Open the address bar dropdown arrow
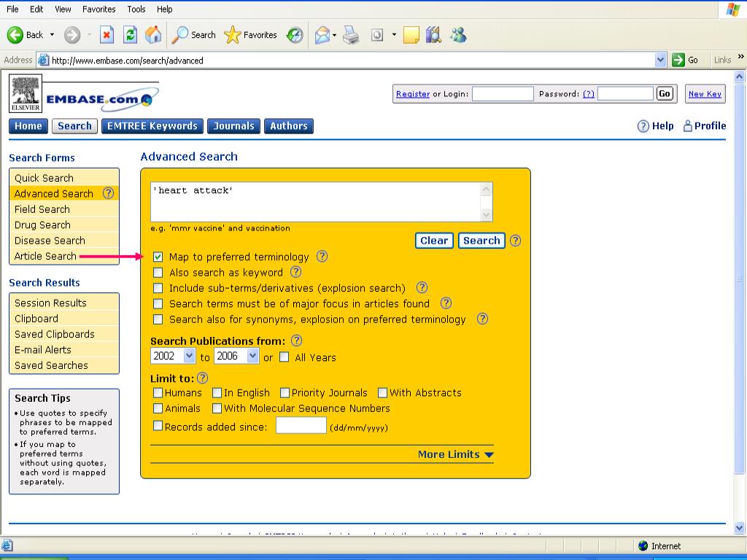The height and width of the screenshot is (560, 747). (x=660, y=60)
